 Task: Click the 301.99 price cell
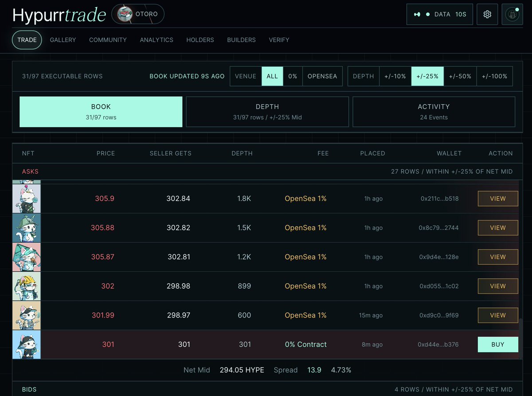tap(103, 315)
